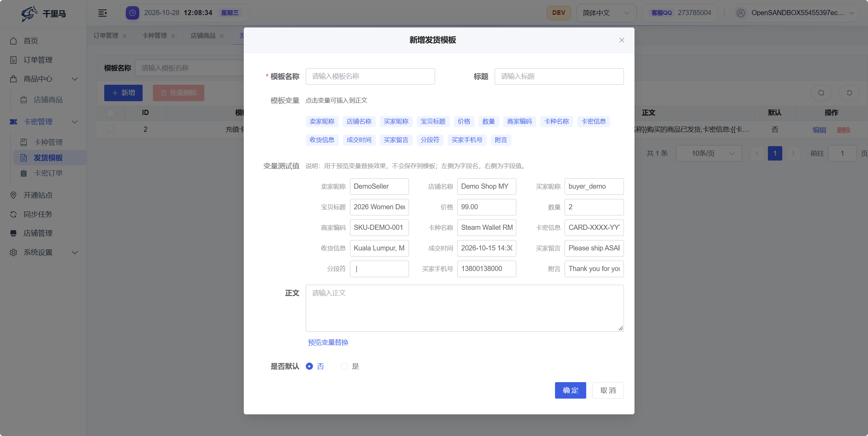Click the 确定 confirm button
Screen dimensions: 868x436
(x=570, y=390)
